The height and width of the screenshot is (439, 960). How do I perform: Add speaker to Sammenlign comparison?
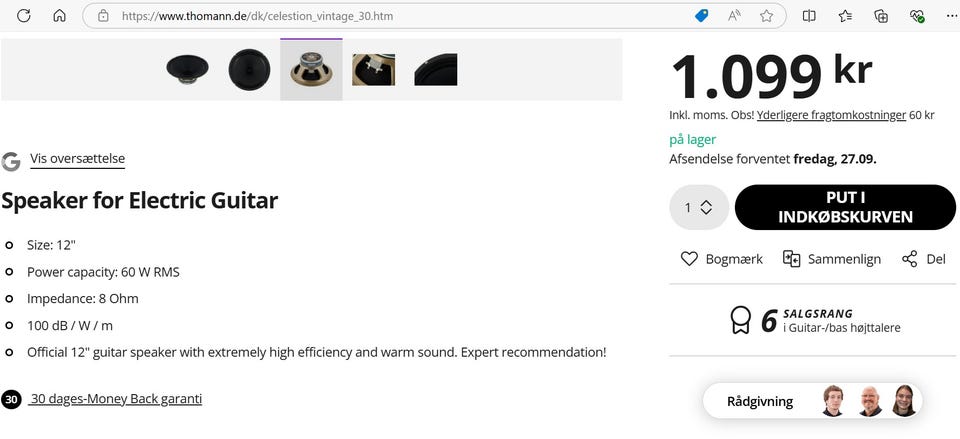(x=832, y=259)
